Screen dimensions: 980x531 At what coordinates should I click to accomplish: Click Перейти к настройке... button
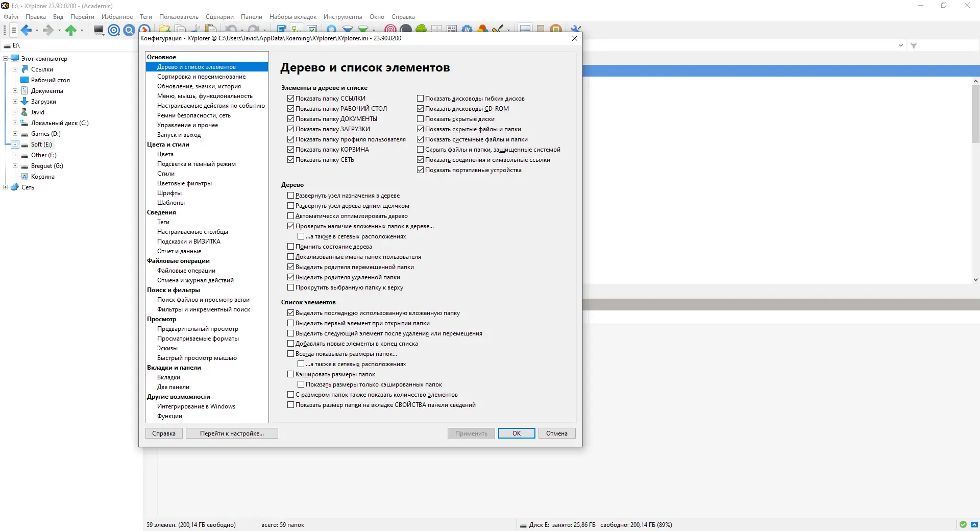[x=232, y=433]
